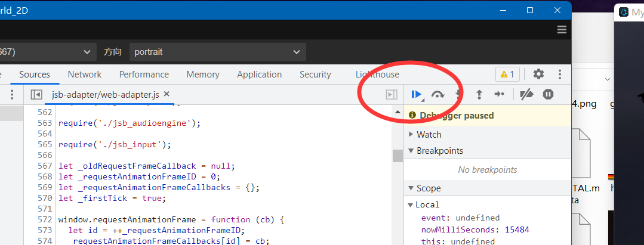Click the _oldRequestFrameCallback declaration line
The image size is (644, 245).
pyautogui.click(x=147, y=166)
